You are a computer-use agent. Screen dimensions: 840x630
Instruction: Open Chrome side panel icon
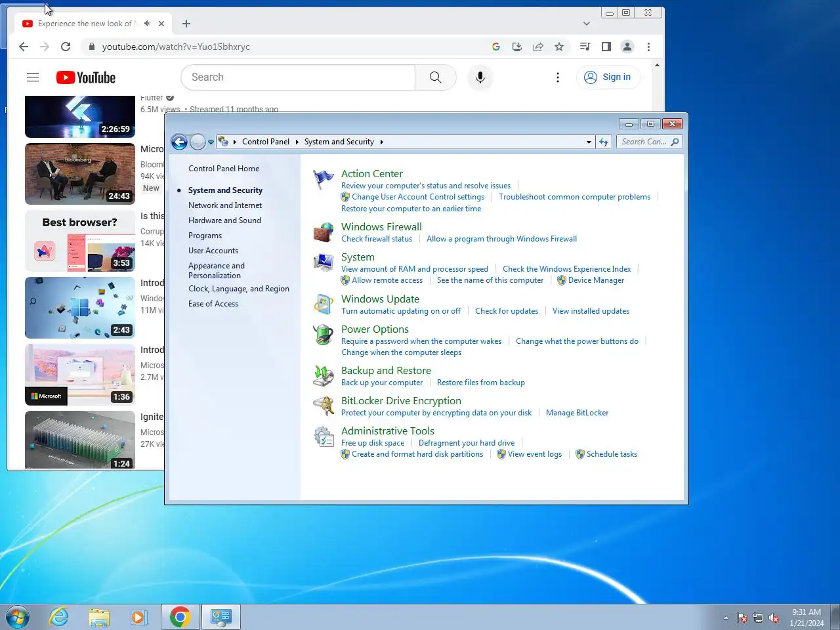click(x=606, y=47)
